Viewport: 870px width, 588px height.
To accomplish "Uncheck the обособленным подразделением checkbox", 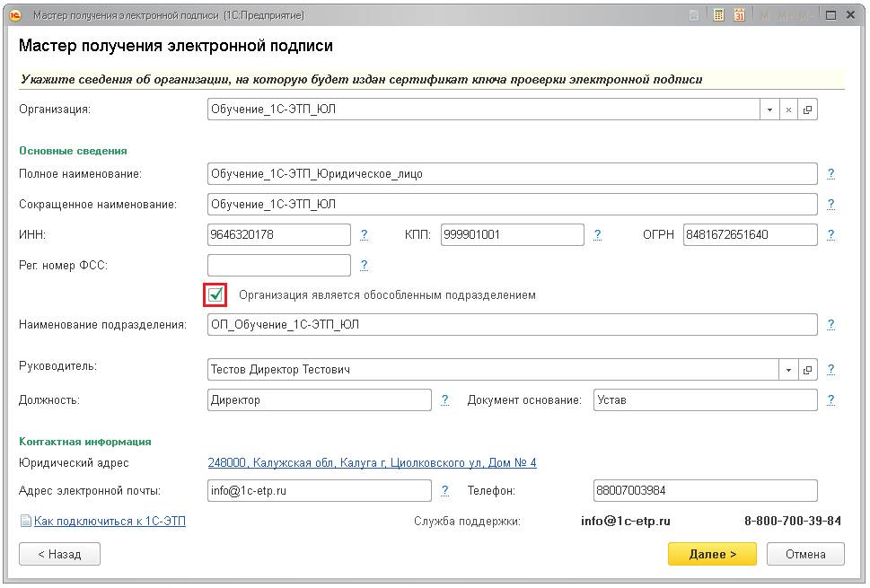I will point(215,294).
